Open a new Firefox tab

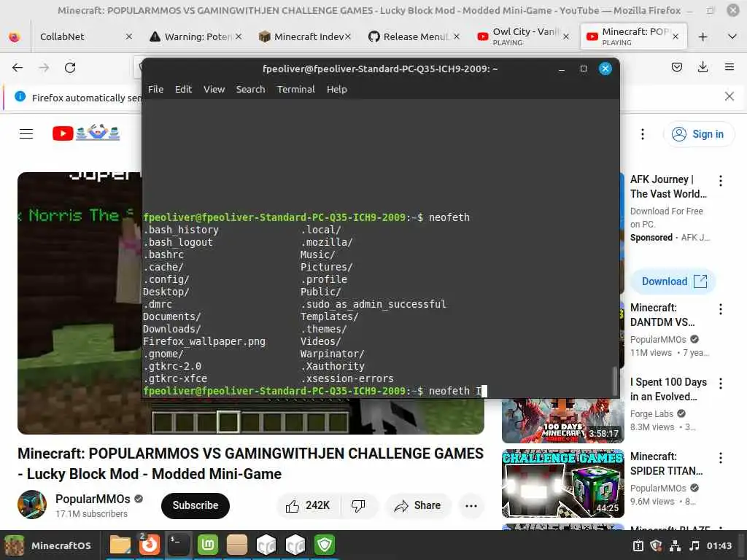(x=703, y=36)
